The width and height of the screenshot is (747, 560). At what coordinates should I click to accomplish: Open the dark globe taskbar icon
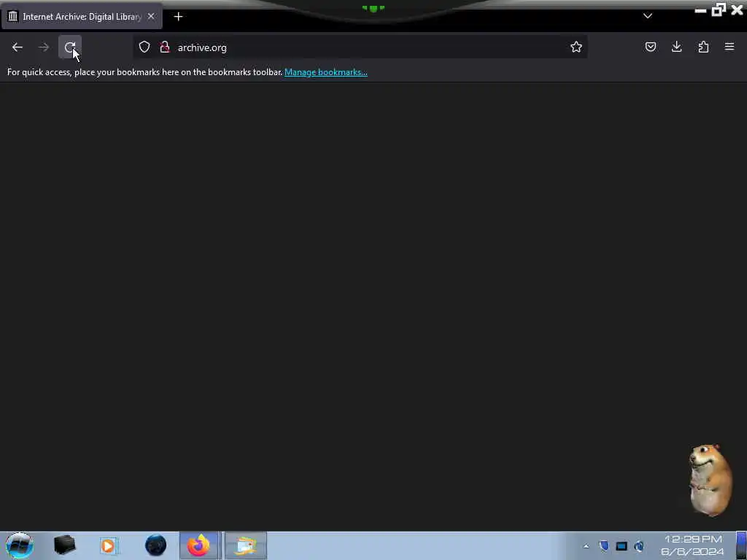coord(156,545)
